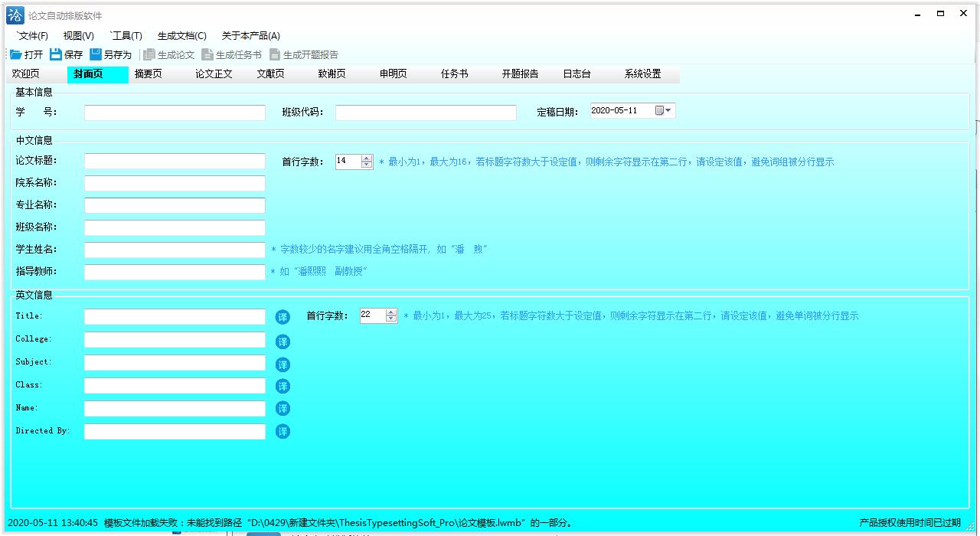
Task: Click the Directed By input field
Action: (175, 431)
